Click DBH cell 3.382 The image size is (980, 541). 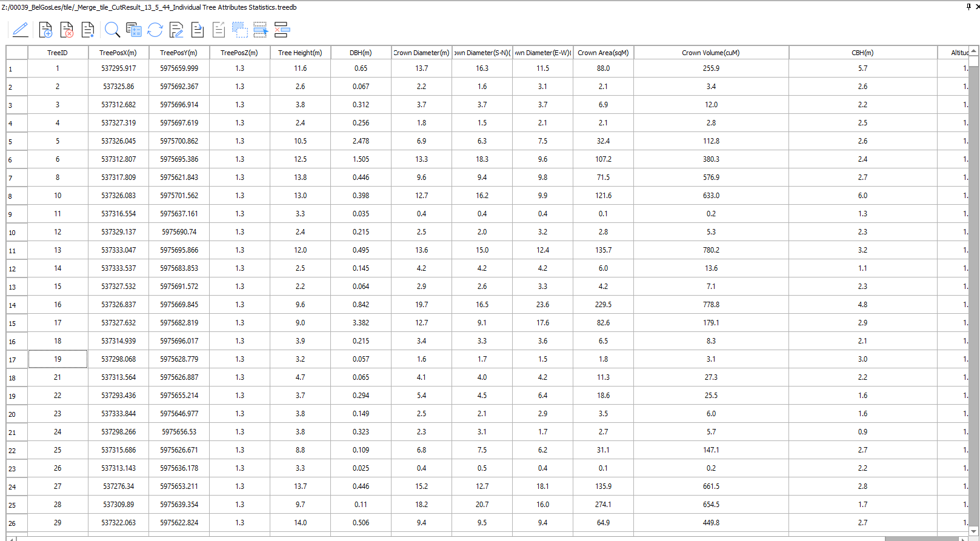coord(361,323)
